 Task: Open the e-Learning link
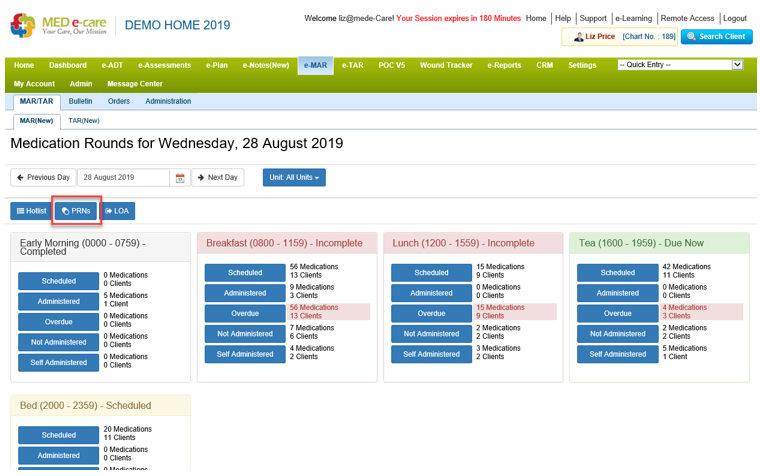pos(632,19)
